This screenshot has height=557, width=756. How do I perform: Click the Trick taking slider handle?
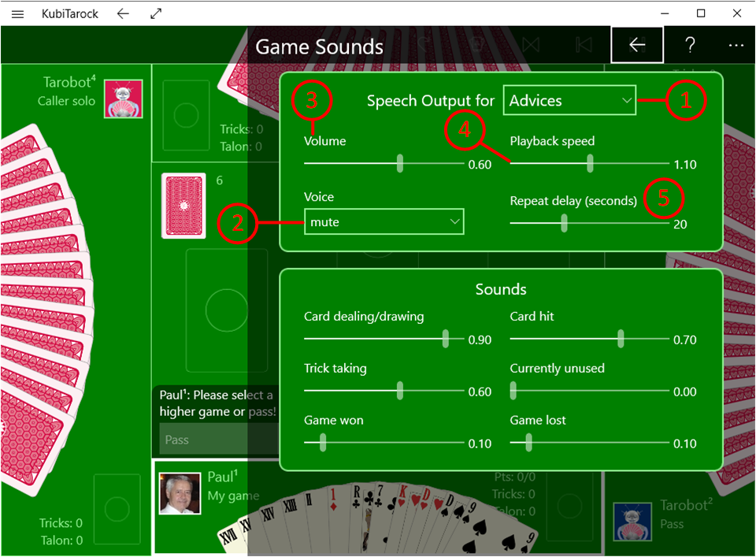point(400,391)
